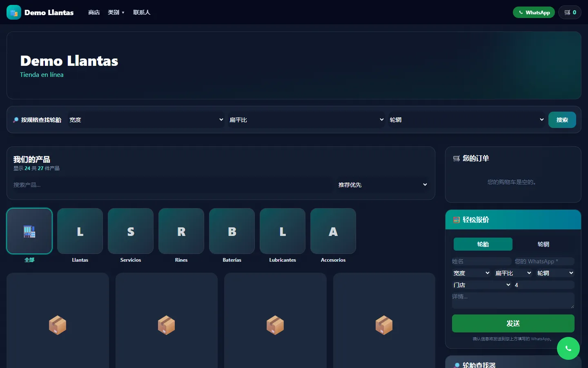Focus the 您的 WhatsApp number field
The width and height of the screenshot is (588, 368).
(545, 261)
